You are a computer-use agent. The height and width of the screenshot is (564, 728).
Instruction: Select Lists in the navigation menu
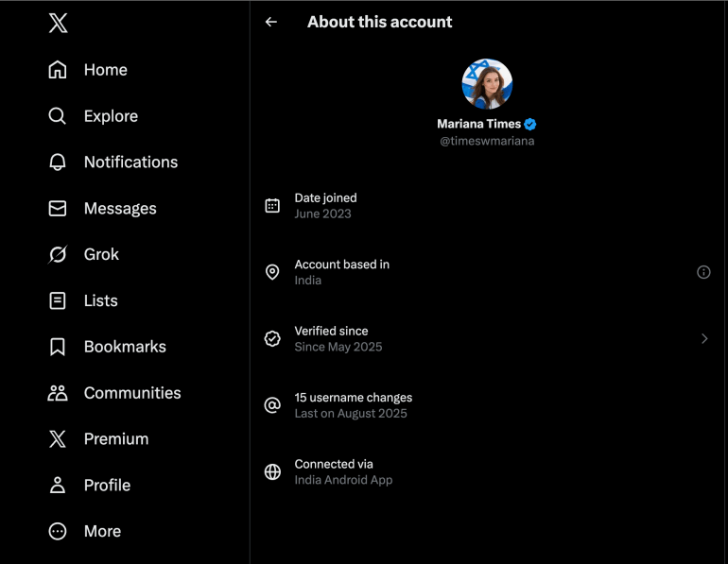[100, 300]
